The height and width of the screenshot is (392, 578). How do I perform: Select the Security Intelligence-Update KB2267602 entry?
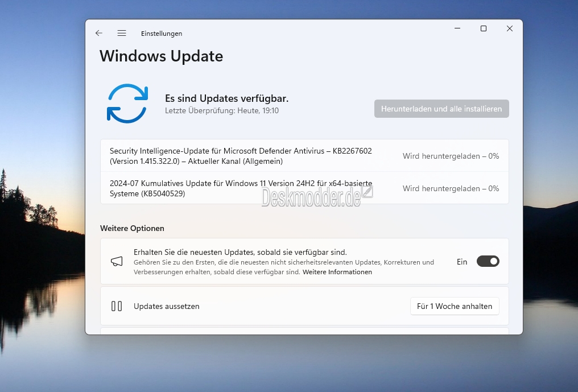(304, 156)
